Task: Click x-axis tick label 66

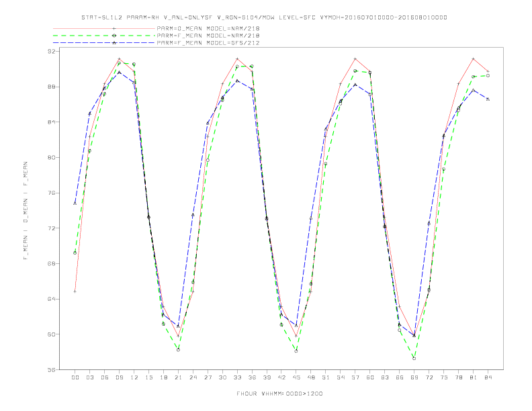Action: (400, 377)
